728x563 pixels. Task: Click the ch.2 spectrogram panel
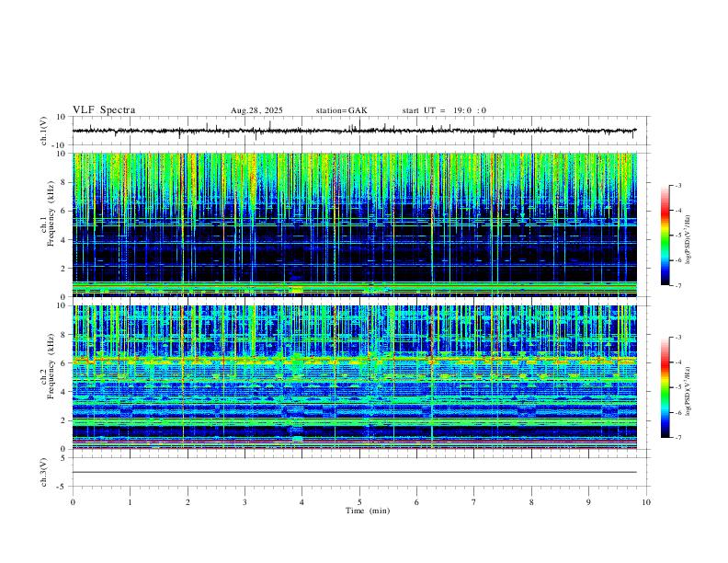(x=354, y=377)
